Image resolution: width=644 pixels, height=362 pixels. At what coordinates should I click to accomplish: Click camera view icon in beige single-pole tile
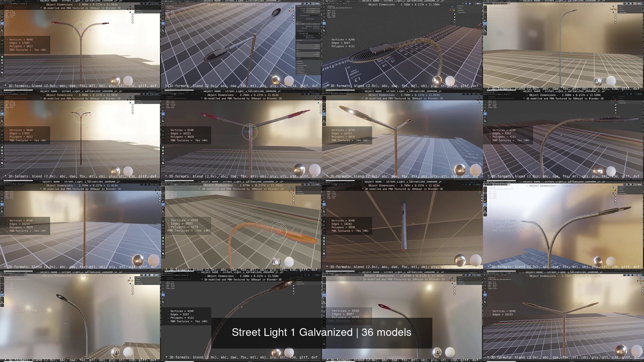click(615, 20)
